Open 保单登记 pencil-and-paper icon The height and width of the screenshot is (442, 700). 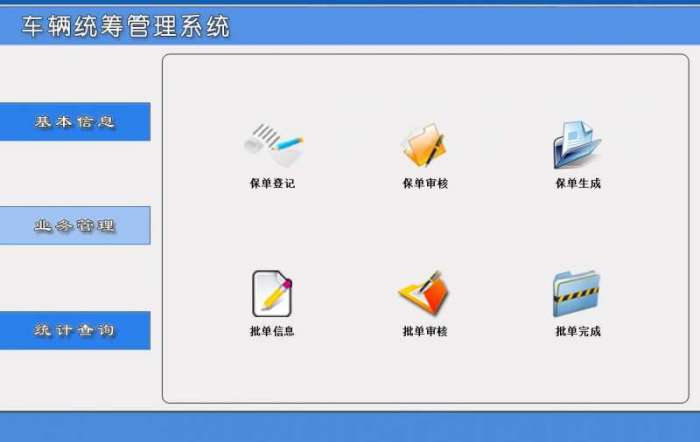click(x=273, y=146)
